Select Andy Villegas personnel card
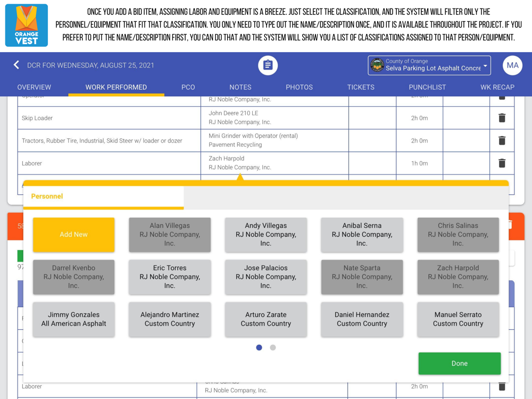The height and width of the screenshot is (399, 532). coord(265,235)
